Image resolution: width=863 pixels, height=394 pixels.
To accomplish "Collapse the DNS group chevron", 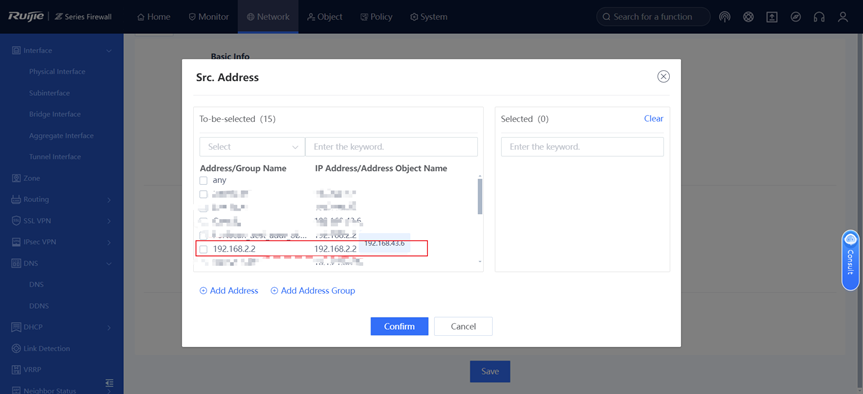I will (109, 264).
